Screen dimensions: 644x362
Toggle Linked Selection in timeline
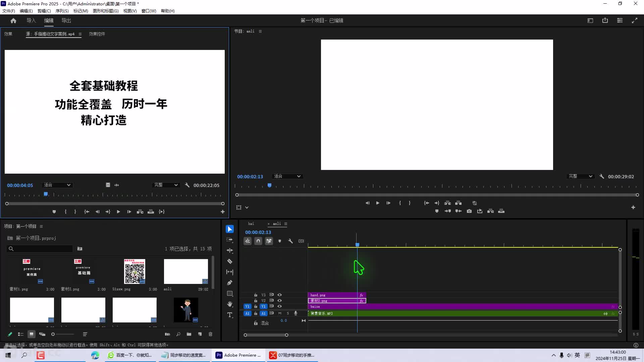tap(269, 241)
